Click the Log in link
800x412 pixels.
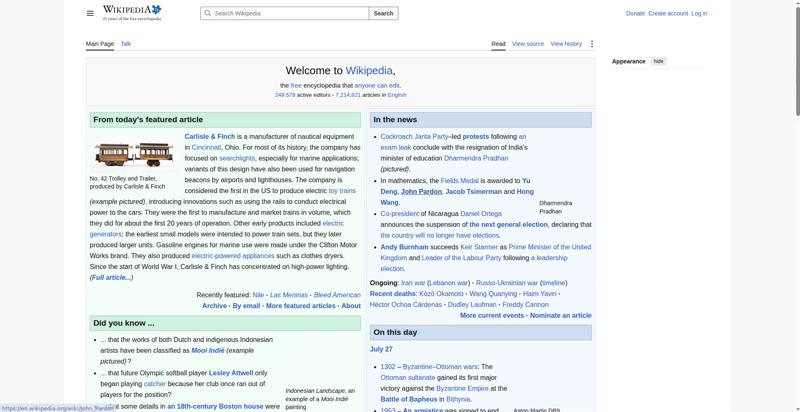699,13
